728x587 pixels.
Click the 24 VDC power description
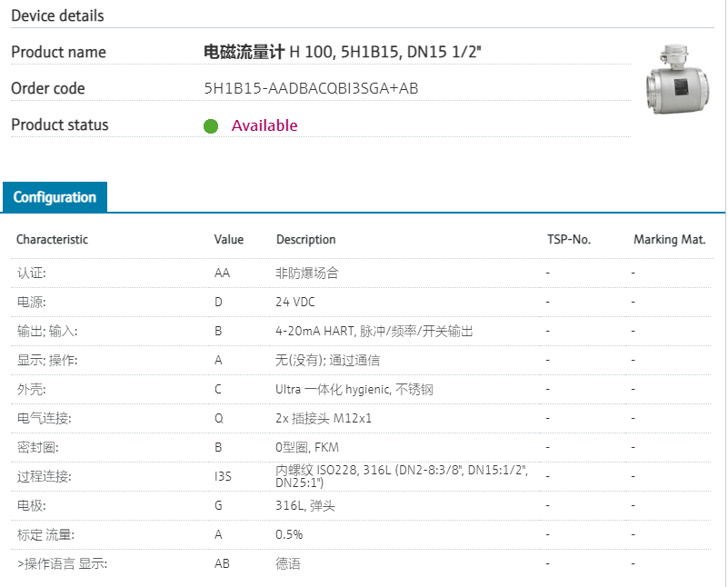point(295,302)
